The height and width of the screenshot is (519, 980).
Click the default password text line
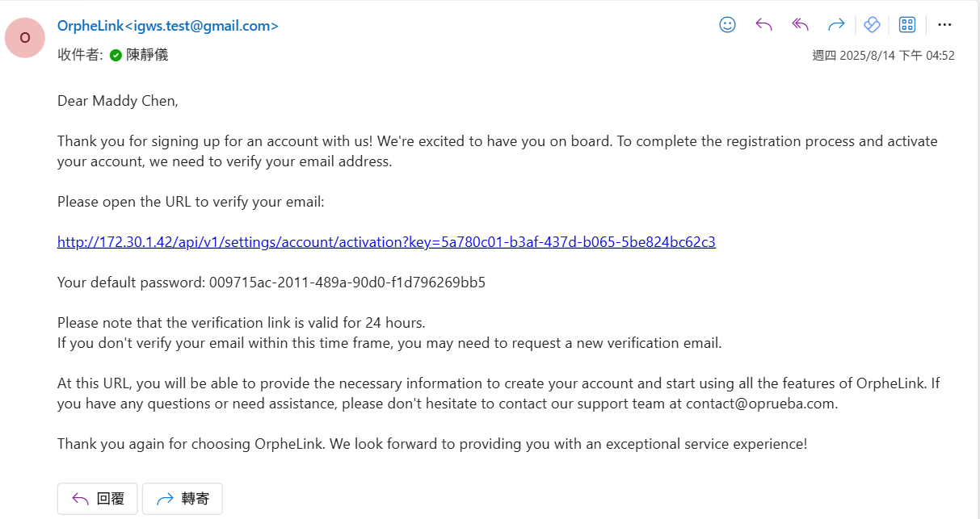coord(271,283)
